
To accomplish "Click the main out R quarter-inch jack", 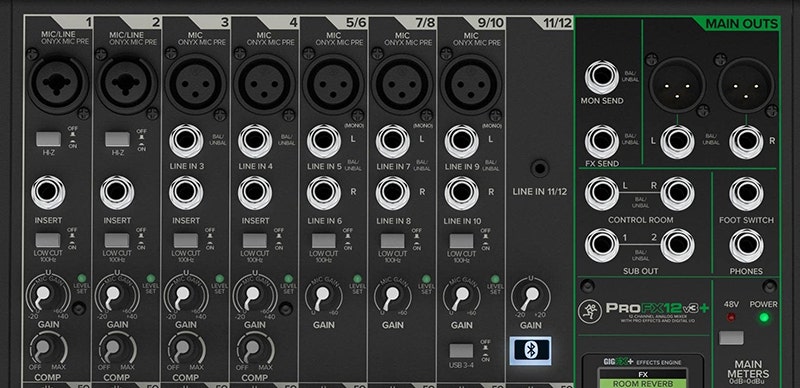I will coord(746,141).
